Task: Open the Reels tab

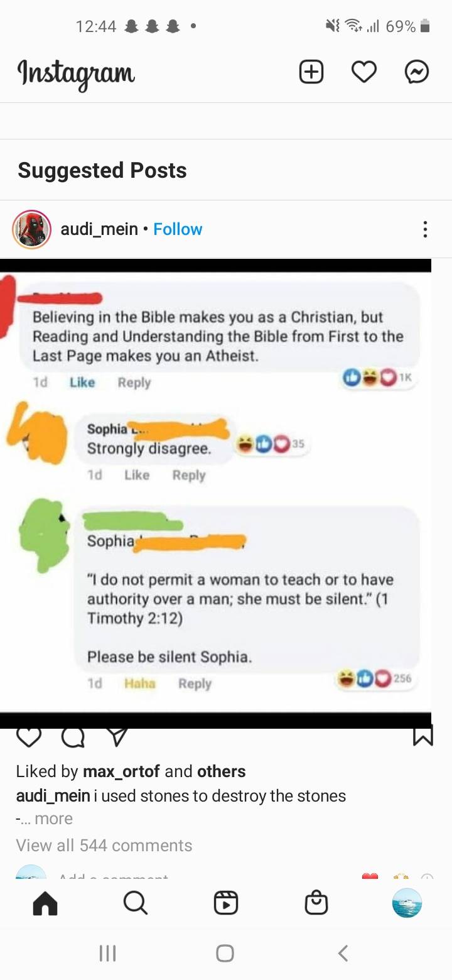Action: click(226, 903)
